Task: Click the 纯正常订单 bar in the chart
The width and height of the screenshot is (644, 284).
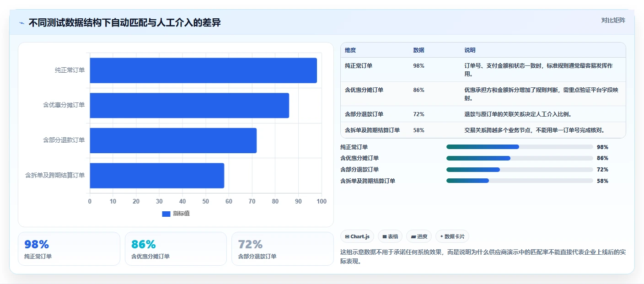Action: click(x=203, y=70)
